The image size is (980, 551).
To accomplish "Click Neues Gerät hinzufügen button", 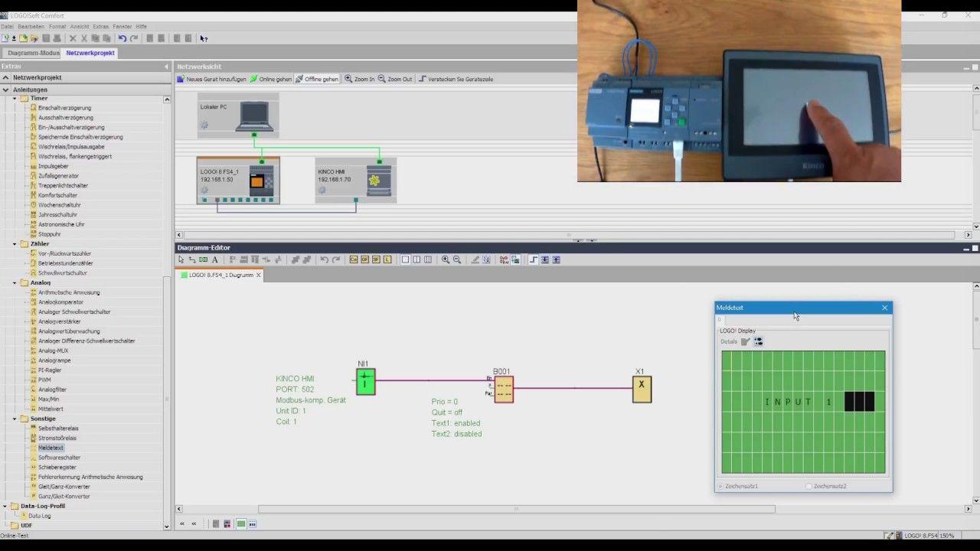I will pyautogui.click(x=212, y=79).
